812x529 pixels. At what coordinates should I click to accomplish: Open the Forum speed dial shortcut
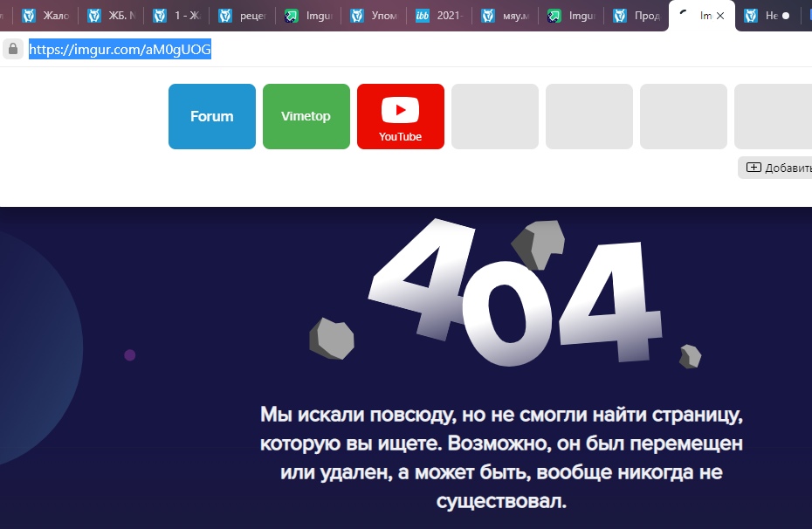coord(211,116)
